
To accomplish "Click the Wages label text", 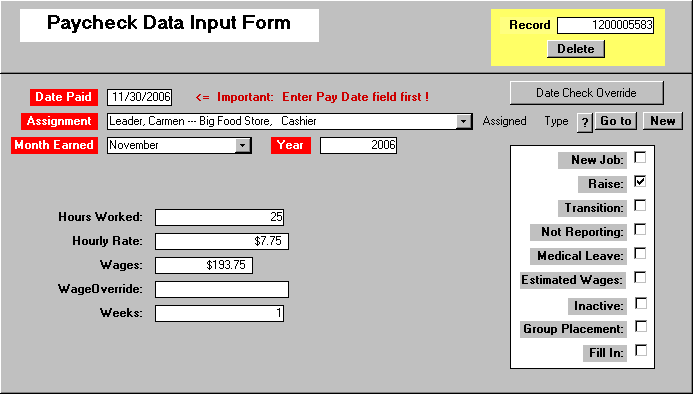I will [x=121, y=265].
